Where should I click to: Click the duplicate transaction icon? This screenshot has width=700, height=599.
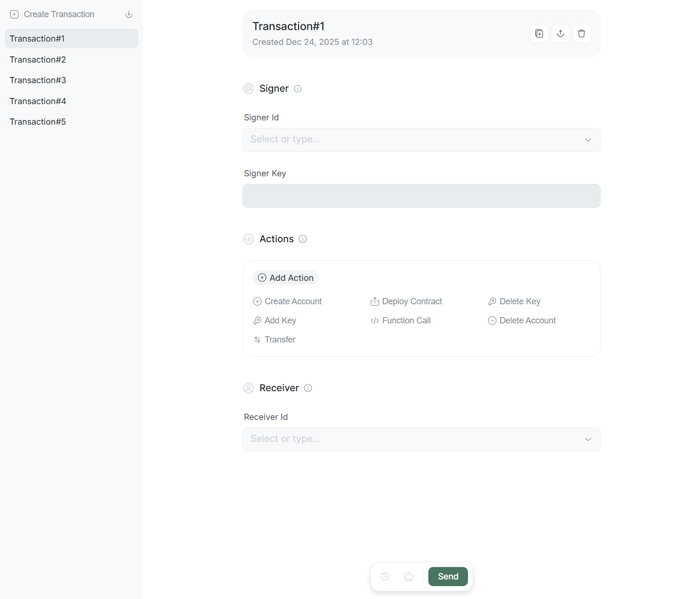(x=539, y=33)
